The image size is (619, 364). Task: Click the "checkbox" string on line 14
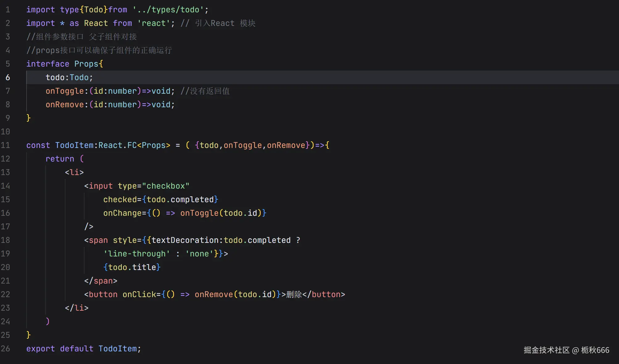click(x=165, y=186)
